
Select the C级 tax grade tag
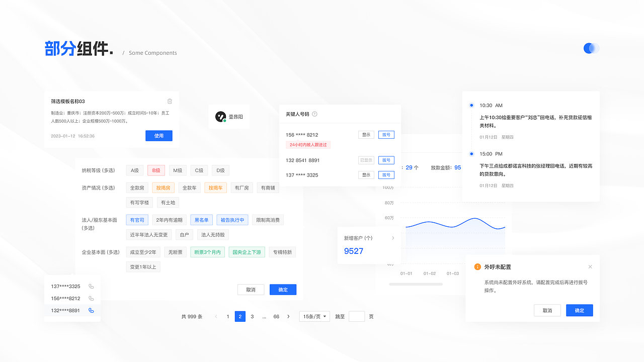(x=199, y=170)
